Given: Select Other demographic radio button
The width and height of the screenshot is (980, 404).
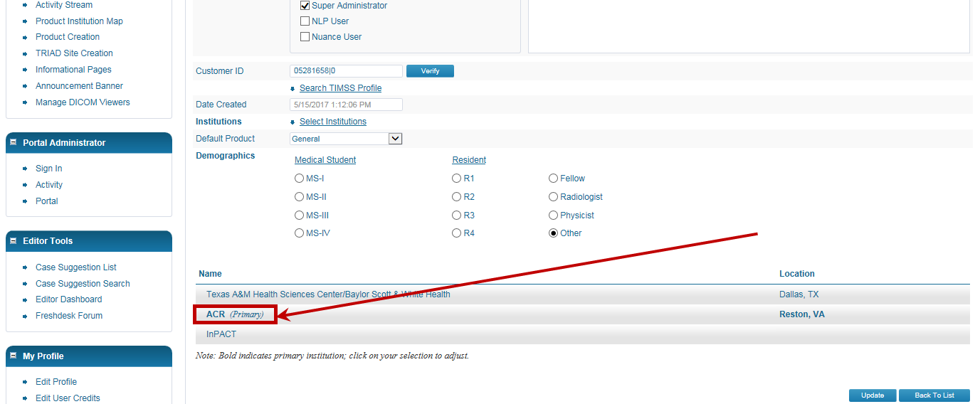Looking at the screenshot, I should (553, 233).
